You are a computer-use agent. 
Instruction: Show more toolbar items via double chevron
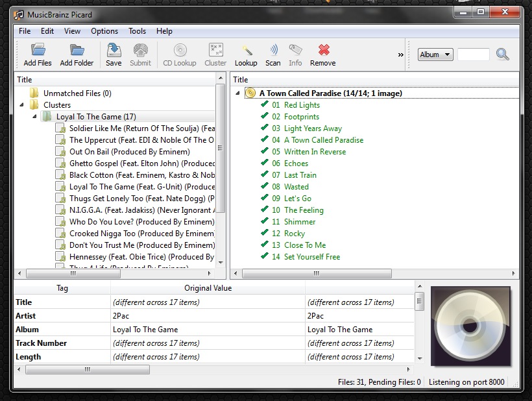pos(401,55)
